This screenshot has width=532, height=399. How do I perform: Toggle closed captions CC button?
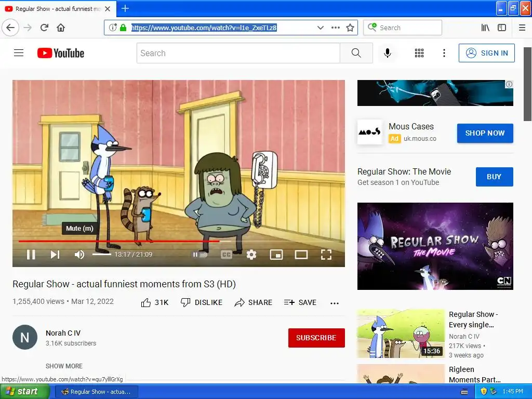pyautogui.click(x=227, y=255)
